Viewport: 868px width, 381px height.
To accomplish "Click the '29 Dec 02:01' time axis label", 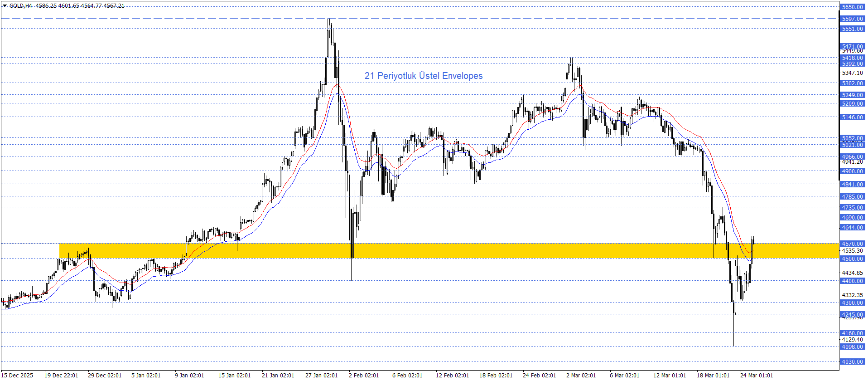I will 105,376.
